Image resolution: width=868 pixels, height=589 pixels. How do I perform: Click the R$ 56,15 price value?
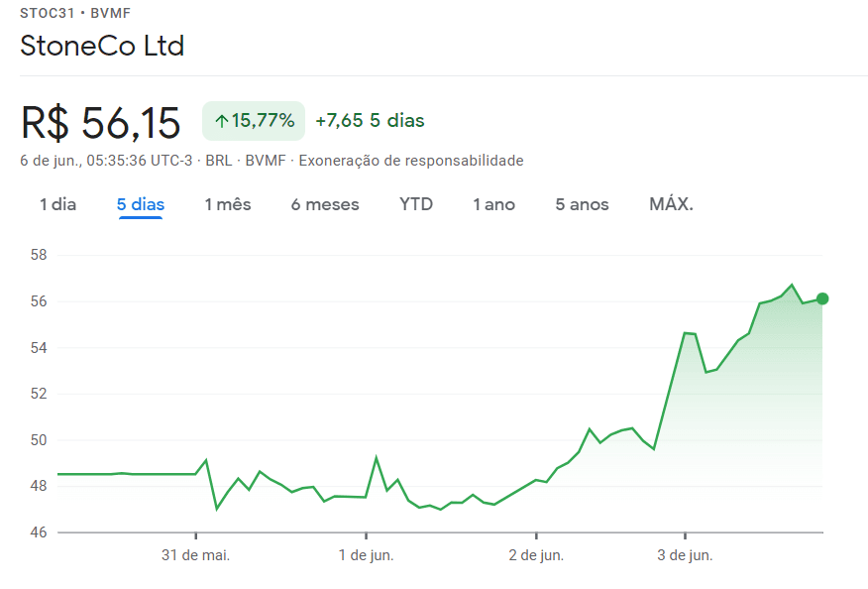coord(101,122)
